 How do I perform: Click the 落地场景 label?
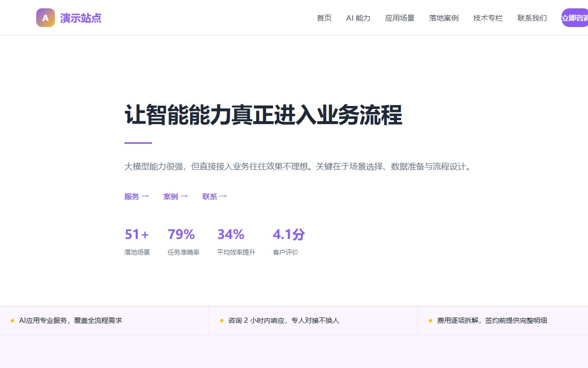tap(137, 252)
